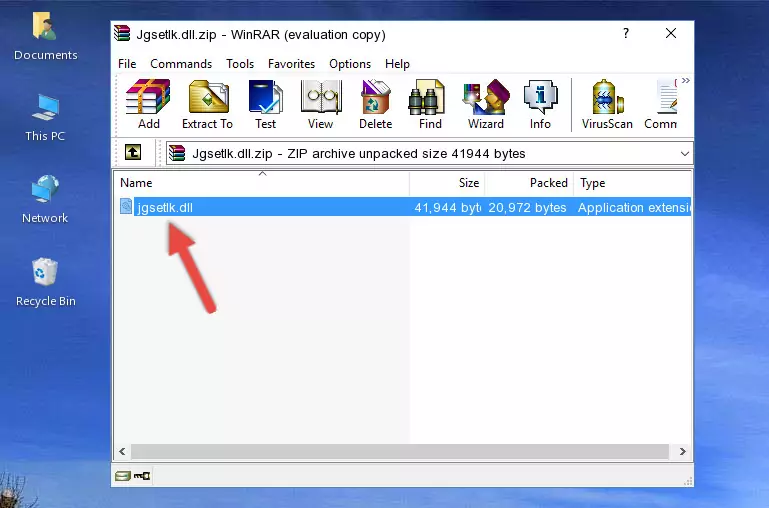Viewport: 769px width, 508px height.
Task: Click the Extract To toolbar icon
Action: coord(207,104)
